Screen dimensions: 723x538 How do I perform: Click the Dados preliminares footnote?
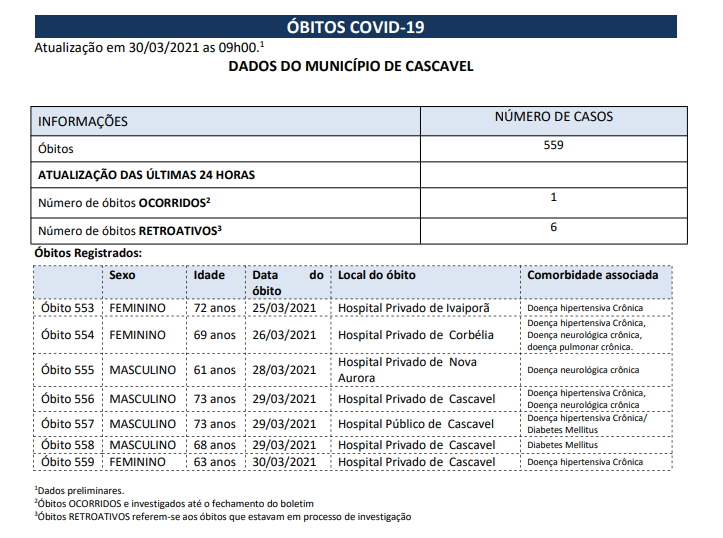tap(79, 491)
